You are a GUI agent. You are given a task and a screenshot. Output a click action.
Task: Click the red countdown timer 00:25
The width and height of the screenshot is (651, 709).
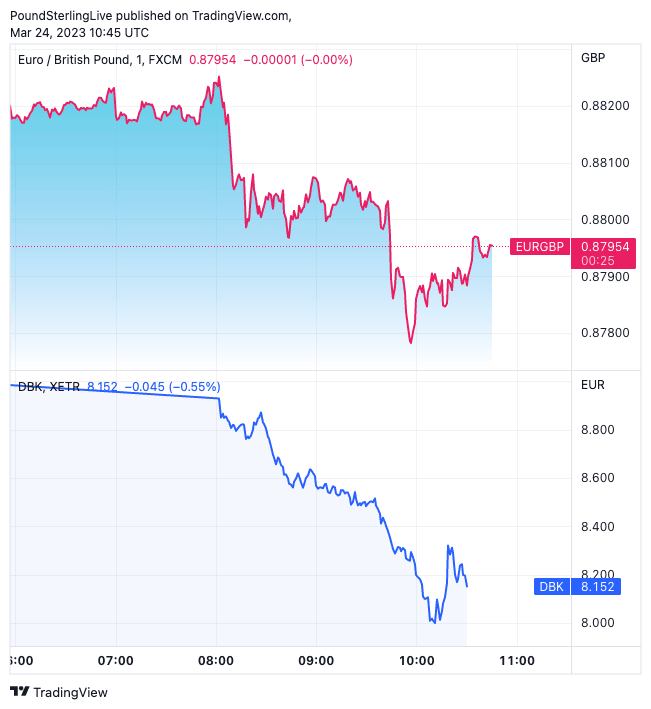[x=597, y=261]
